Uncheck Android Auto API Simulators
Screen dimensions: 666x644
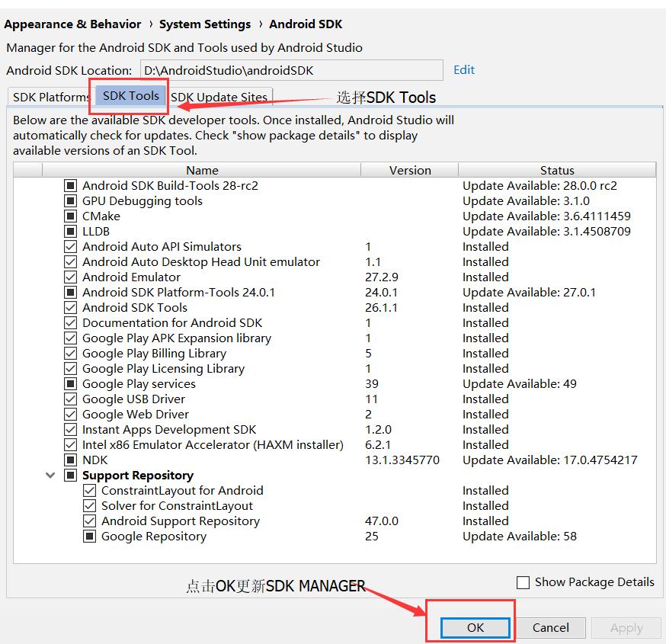[71, 247]
